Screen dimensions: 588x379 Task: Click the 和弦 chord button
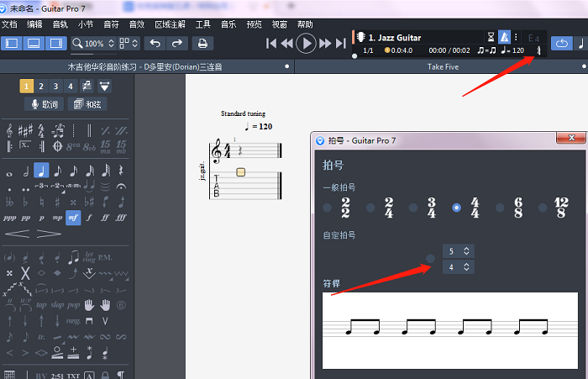coord(87,104)
